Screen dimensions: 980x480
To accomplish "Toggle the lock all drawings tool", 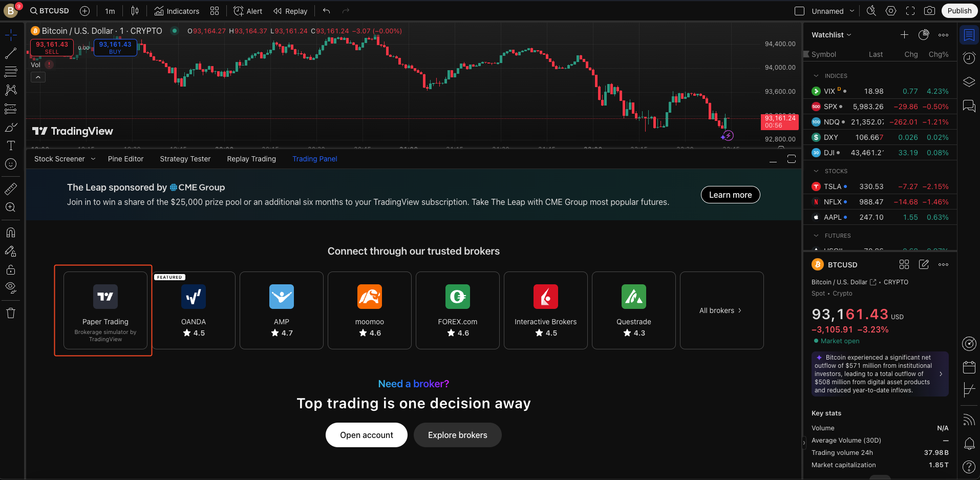I will click(11, 269).
